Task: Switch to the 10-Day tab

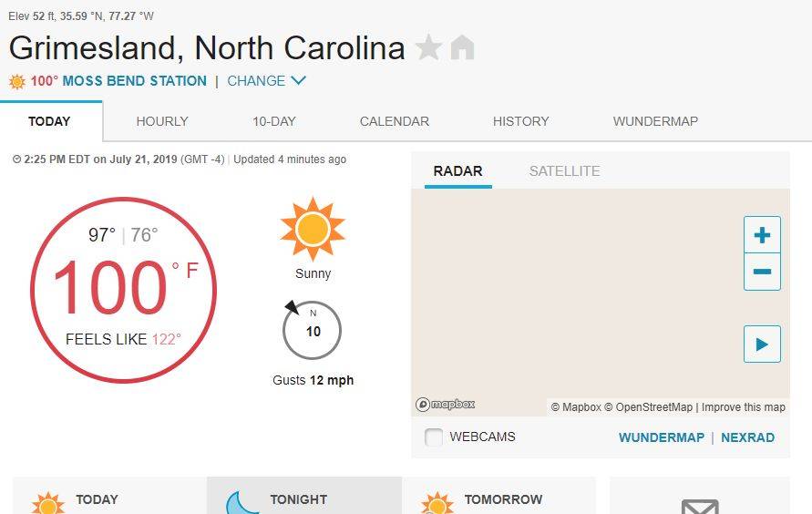Action: (x=274, y=121)
